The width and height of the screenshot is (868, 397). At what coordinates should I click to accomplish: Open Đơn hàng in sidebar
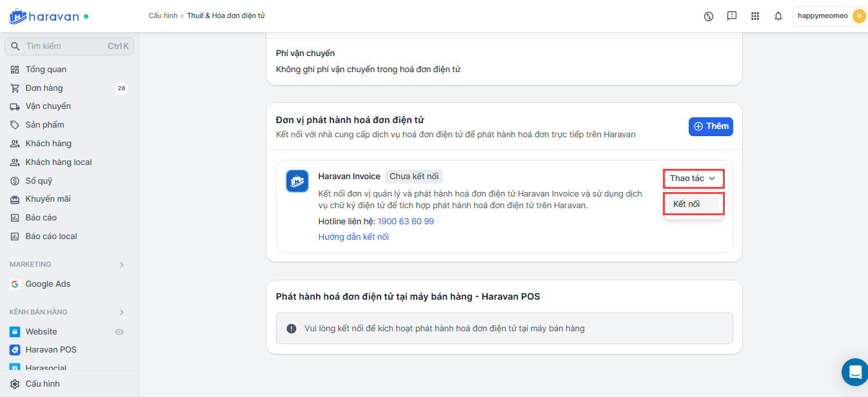click(44, 88)
